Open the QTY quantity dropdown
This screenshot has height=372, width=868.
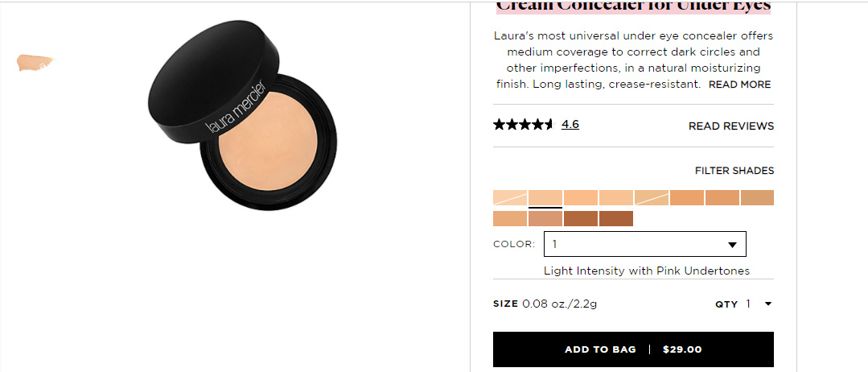(x=759, y=304)
